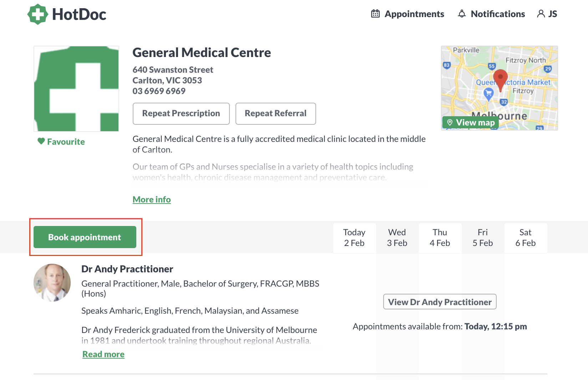Click the Repeat Referral button
Viewport: 588px width, 380px height.
click(276, 114)
